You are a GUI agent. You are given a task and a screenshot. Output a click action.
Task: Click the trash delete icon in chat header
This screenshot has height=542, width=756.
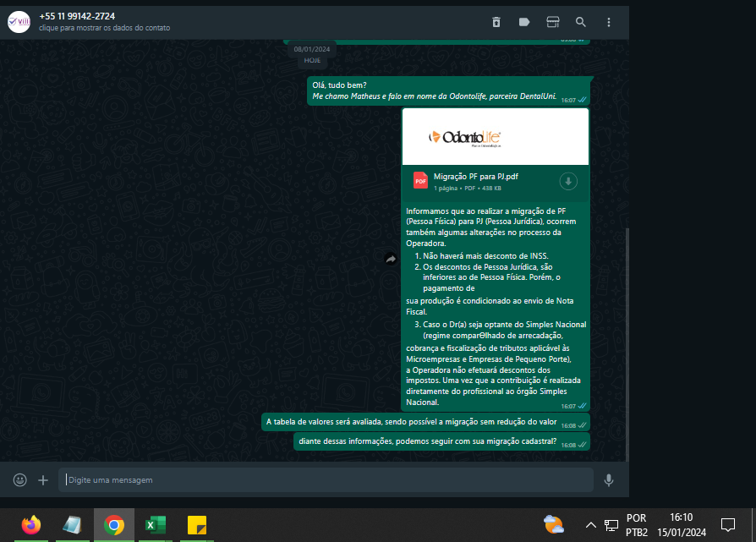496,22
